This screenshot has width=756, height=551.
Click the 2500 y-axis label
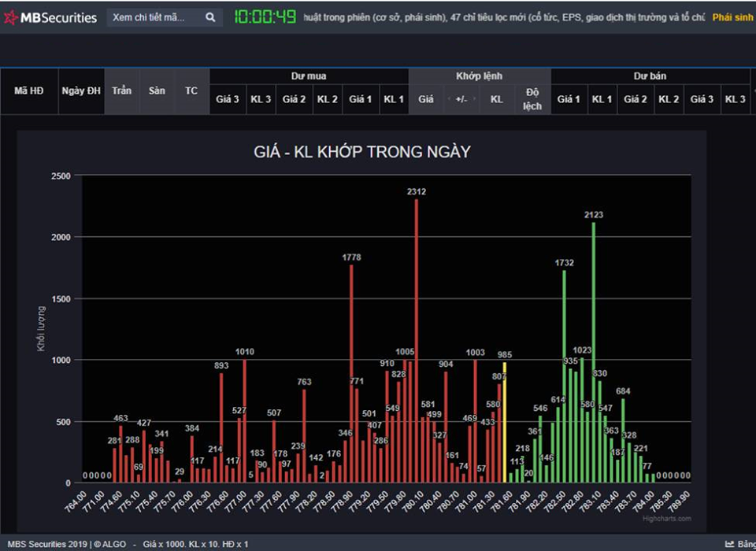(61, 176)
